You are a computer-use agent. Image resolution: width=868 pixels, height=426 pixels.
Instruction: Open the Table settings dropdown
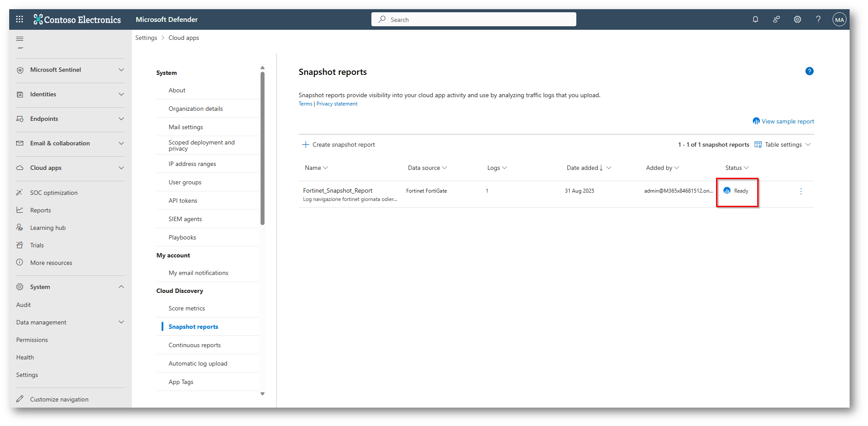[x=783, y=145]
